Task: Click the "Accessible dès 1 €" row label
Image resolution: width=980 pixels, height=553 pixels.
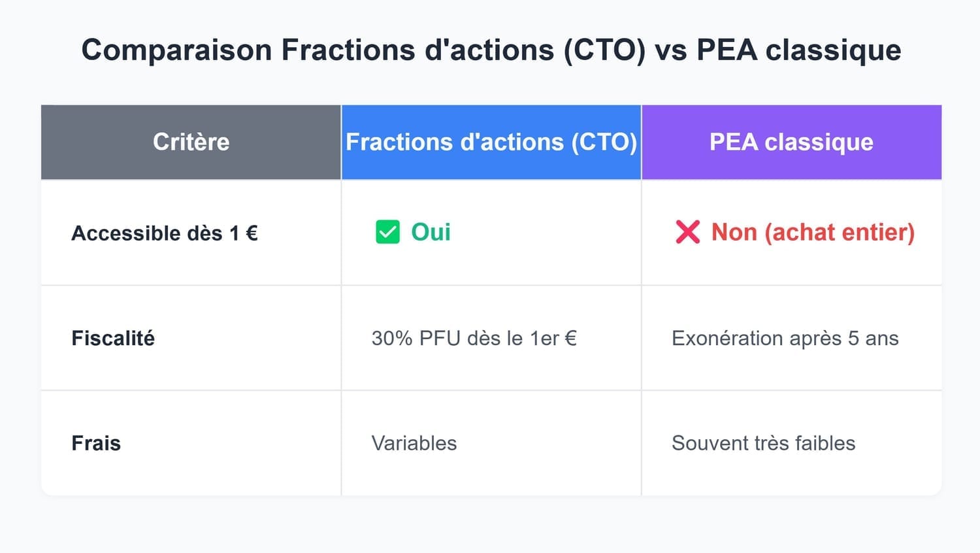Action: click(165, 233)
